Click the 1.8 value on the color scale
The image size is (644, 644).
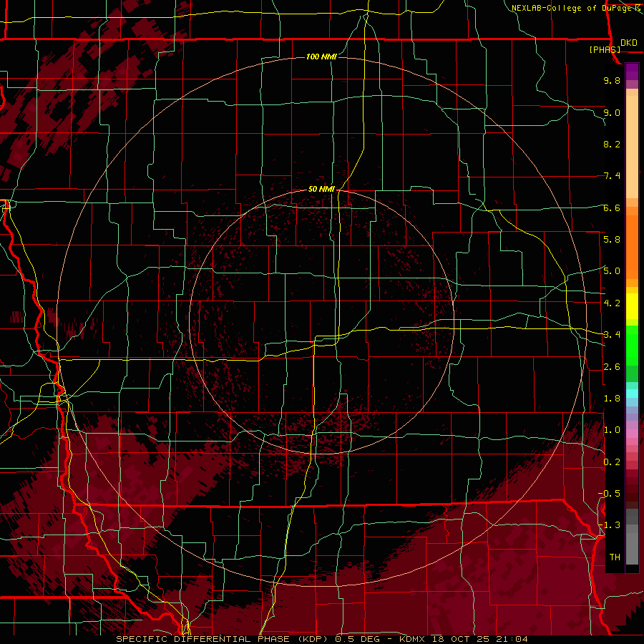[612, 398]
